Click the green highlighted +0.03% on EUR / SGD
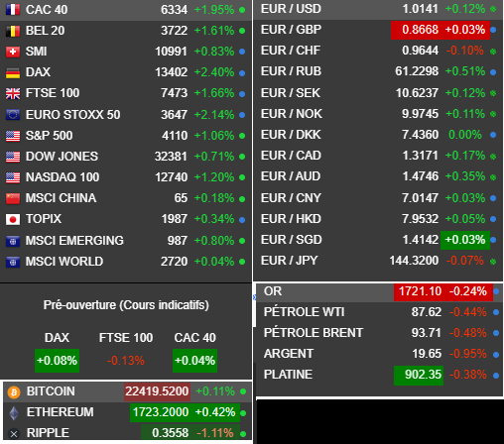This screenshot has height=444, width=504. pyautogui.click(x=465, y=240)
